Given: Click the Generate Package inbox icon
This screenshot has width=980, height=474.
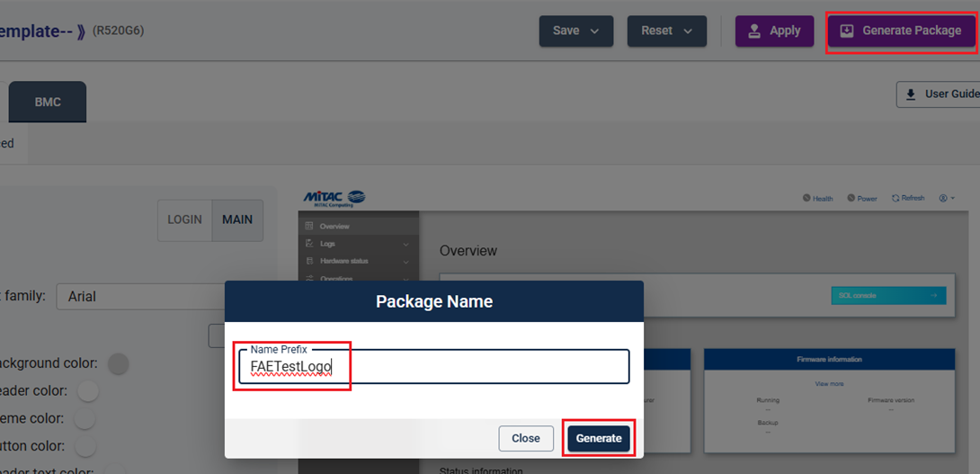Looking at the screenshot, I should point(846,31).
